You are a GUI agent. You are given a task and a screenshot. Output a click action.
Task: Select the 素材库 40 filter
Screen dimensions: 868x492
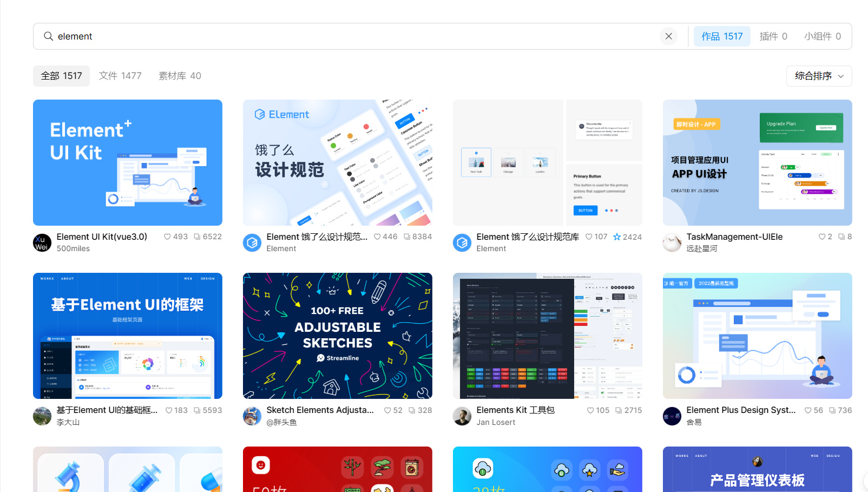point(180,76)
